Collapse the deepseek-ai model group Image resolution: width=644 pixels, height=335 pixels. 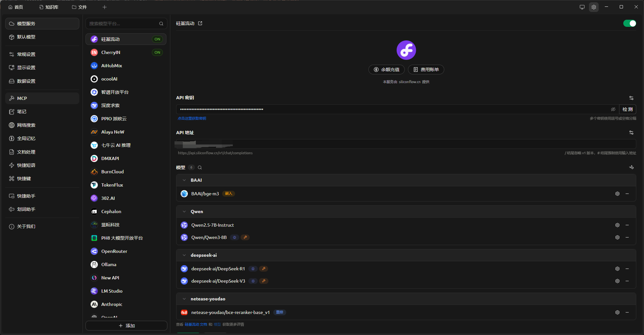coord(184,255)
